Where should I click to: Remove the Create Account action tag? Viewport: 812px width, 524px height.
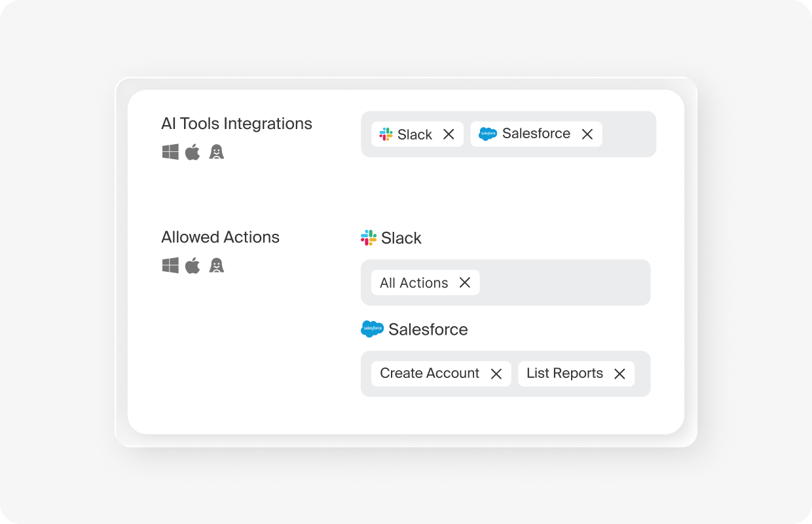click(x=496, y=374)
